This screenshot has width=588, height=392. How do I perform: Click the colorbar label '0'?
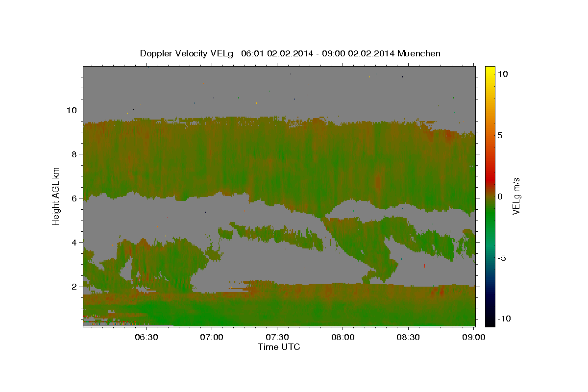coord(500,196)
